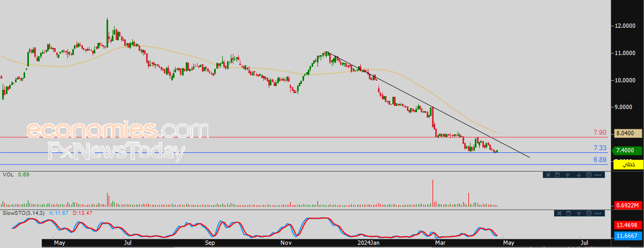644x248 pixels.
Task: Click the SlowSTO(3,14,3) indicator label
Action: click(24, 213)
